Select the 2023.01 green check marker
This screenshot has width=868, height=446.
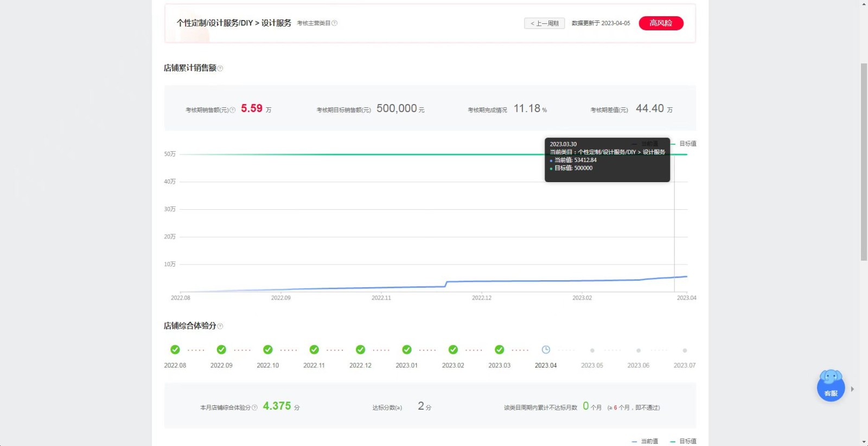(407, 350)
